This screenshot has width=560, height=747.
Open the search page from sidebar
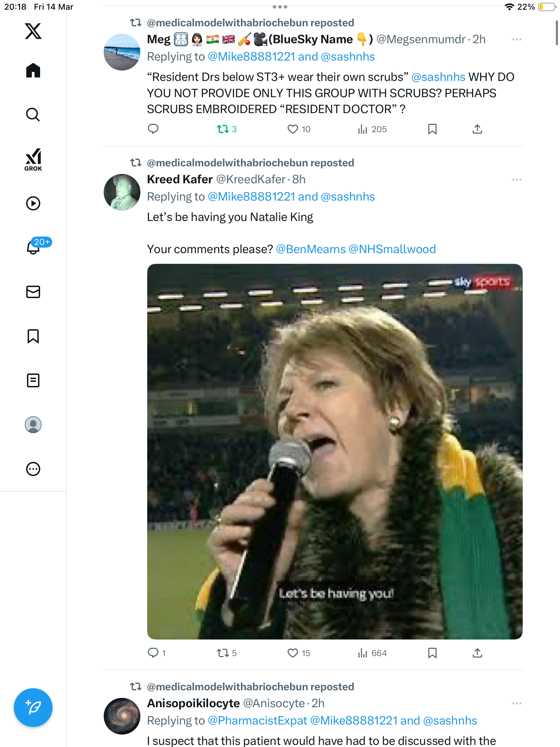(33, 114)
